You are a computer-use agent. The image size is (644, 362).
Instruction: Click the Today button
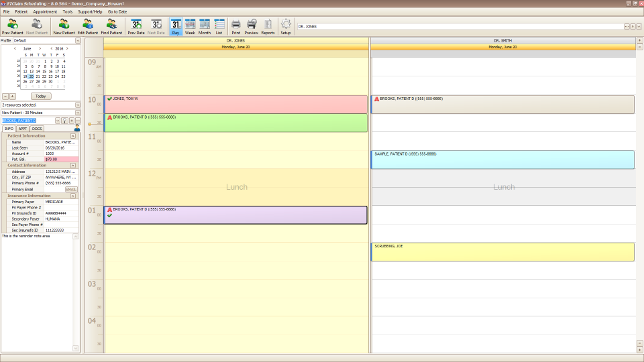coord(41,97)
